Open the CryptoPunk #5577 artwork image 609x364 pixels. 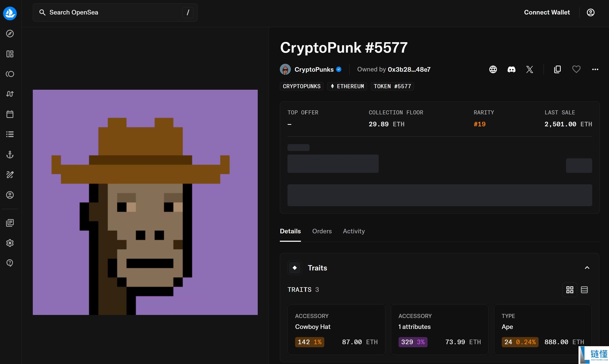point(145,202)
